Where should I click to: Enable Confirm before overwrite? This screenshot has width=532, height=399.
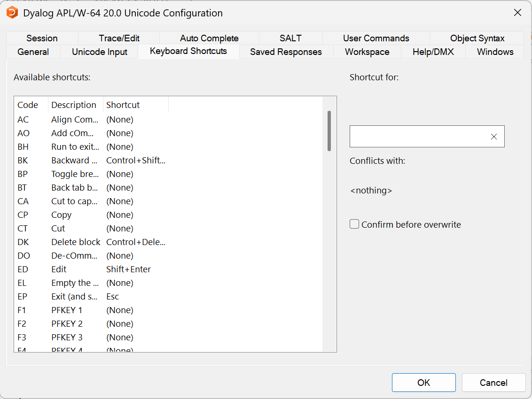coord(354,224)
